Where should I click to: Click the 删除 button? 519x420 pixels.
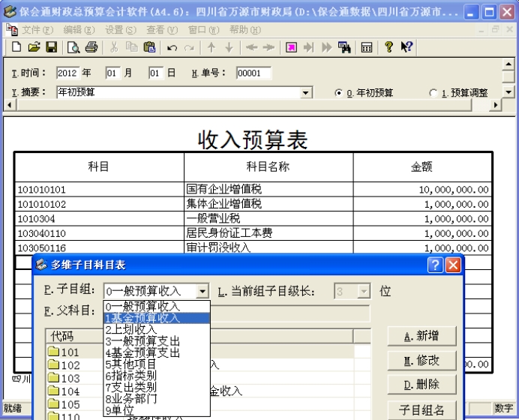pos(421,385)
